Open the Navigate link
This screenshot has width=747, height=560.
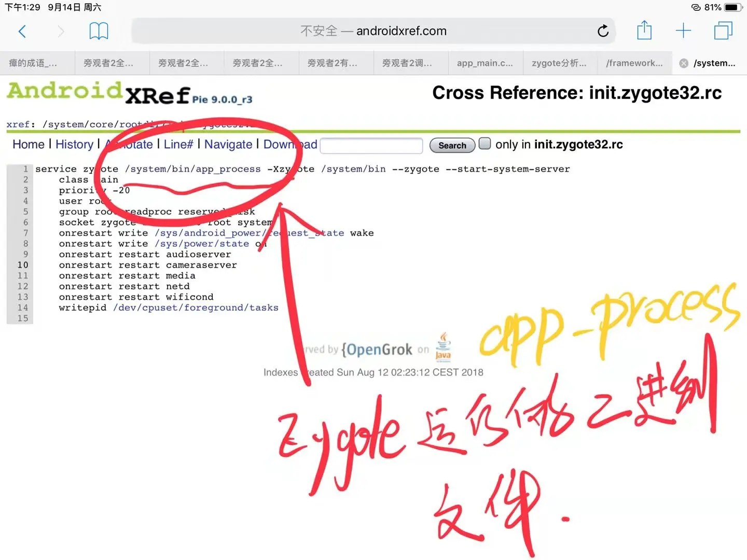pyautogui.click(x=228, y=144)
